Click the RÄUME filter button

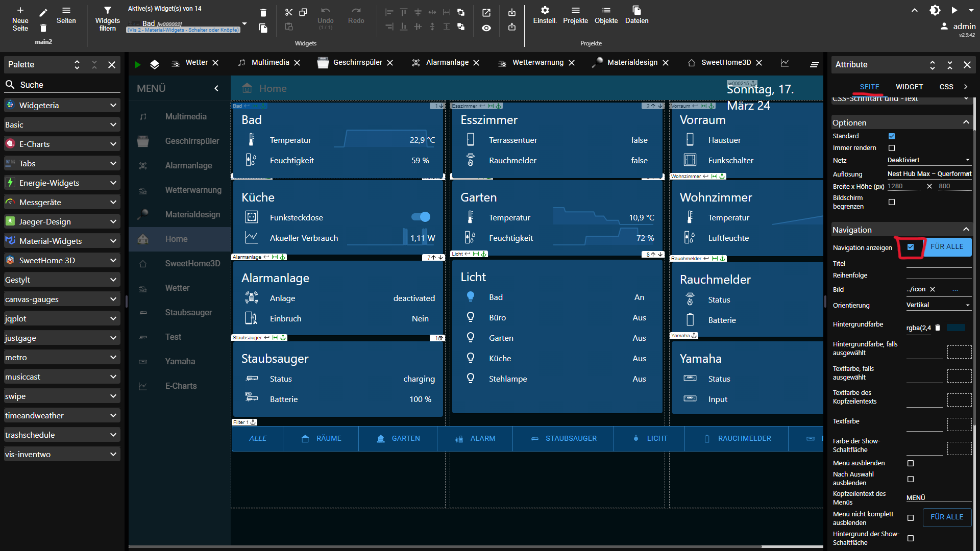click(321, 438)
